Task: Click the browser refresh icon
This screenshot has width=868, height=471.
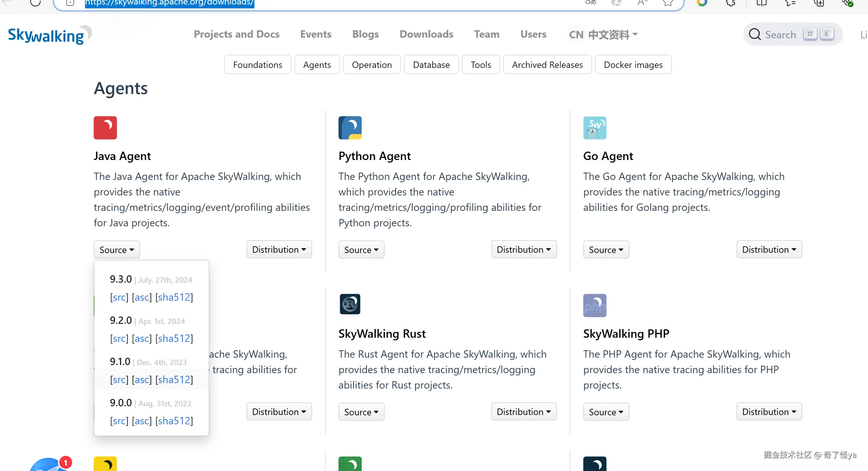Action: 35,3
